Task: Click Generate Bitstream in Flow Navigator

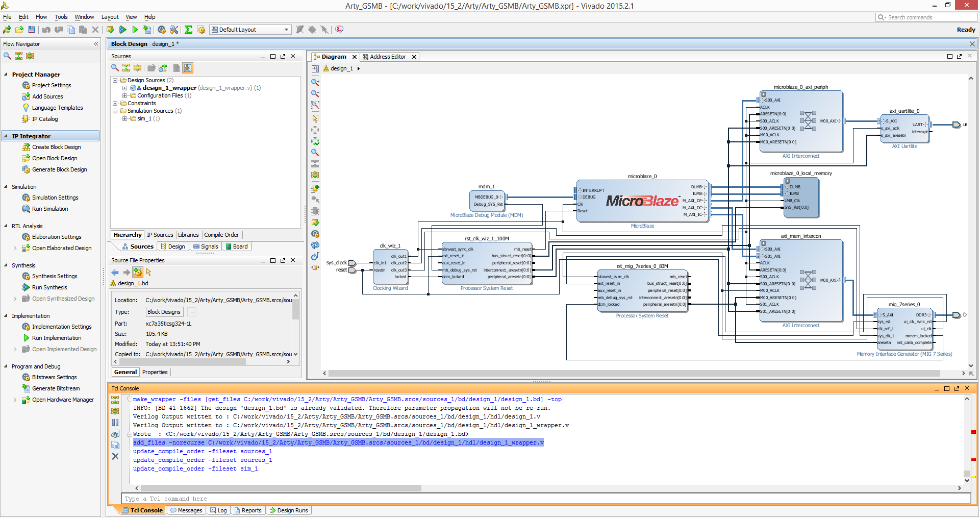Action: click(56, 388)
